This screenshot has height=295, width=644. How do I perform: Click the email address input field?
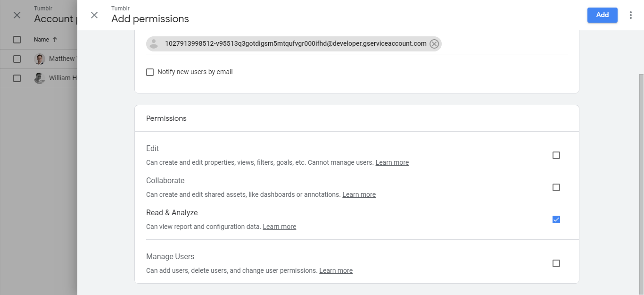(x=504, y=44)
